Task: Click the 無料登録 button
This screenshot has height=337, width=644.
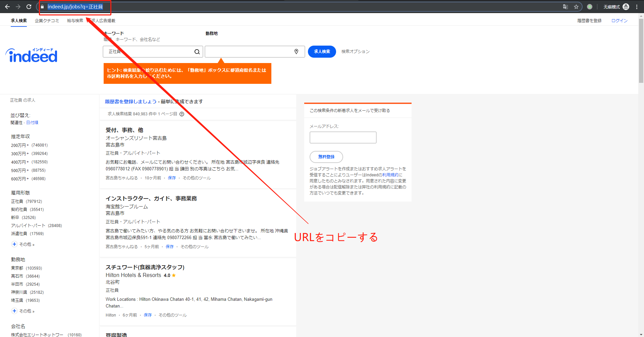Action: (x=326, y=157)
